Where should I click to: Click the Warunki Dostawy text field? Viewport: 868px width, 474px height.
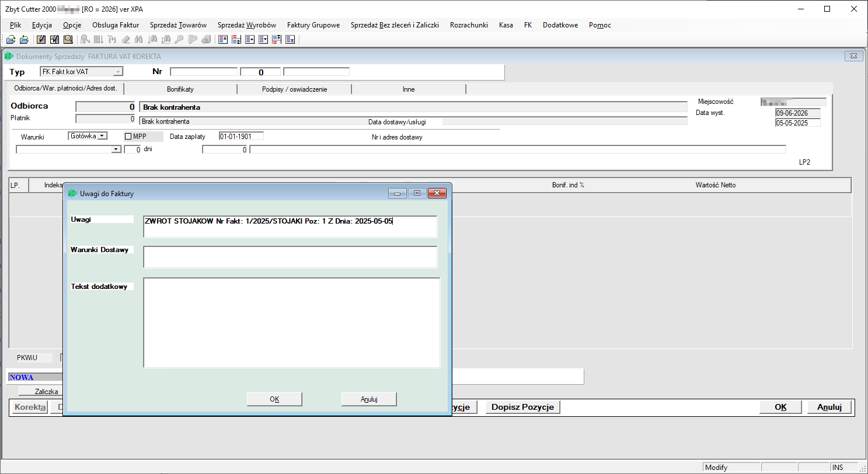coord(290,257)
